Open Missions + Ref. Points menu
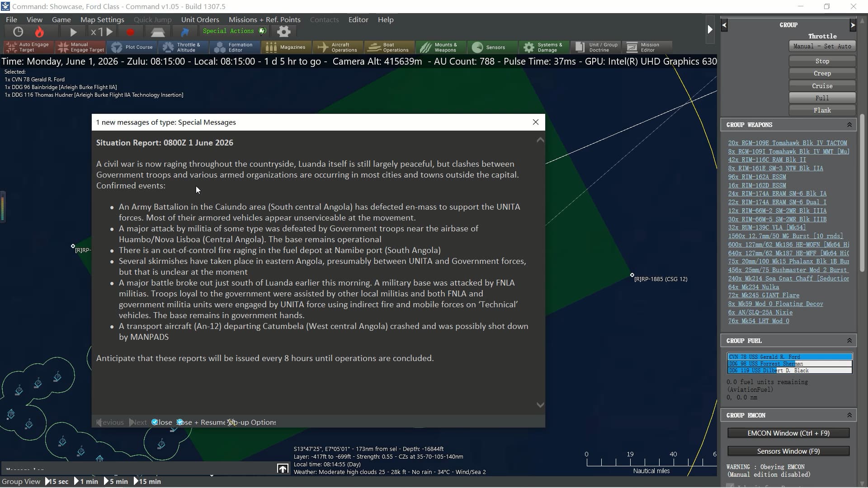 tap(264, 19)
